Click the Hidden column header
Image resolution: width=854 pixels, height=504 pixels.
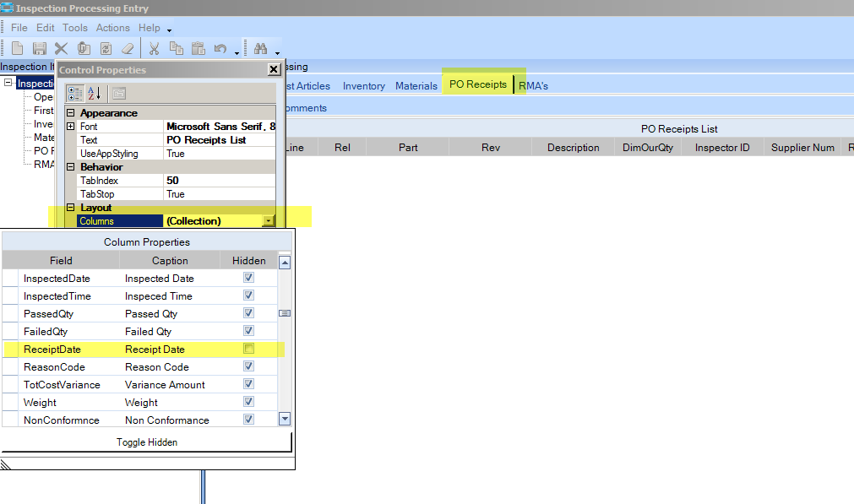[x=249, y=261]
